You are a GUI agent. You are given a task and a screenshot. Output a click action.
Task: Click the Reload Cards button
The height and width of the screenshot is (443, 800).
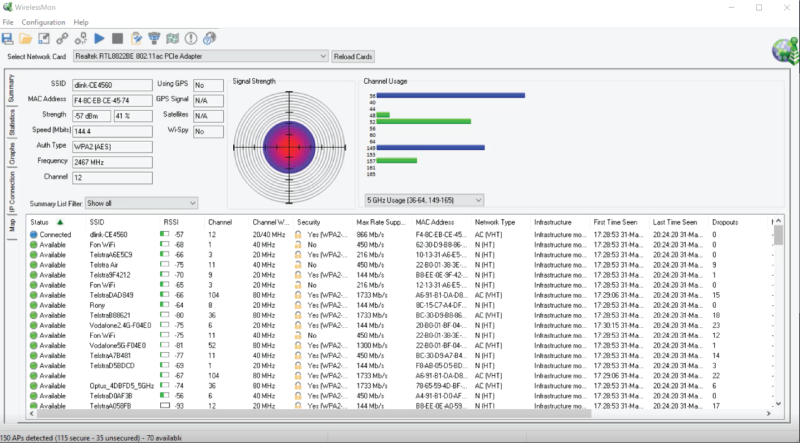(353, 57)
